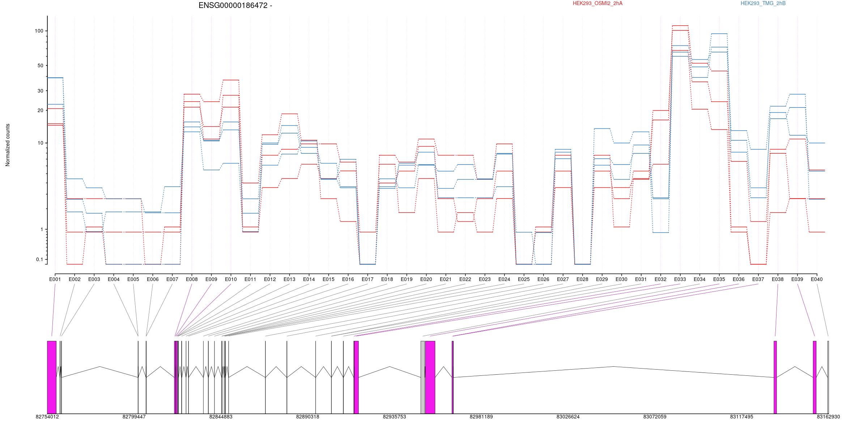The height and width of the screenshot is (434, 868).
Task: Click the y-axis tick value 50
Action: (40, 66)
